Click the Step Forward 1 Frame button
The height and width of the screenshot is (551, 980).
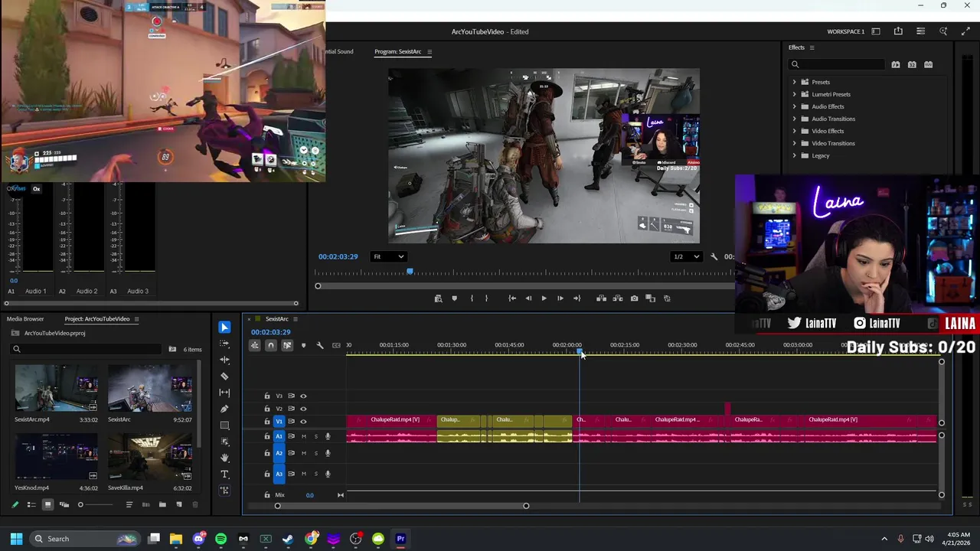[560, 298]
